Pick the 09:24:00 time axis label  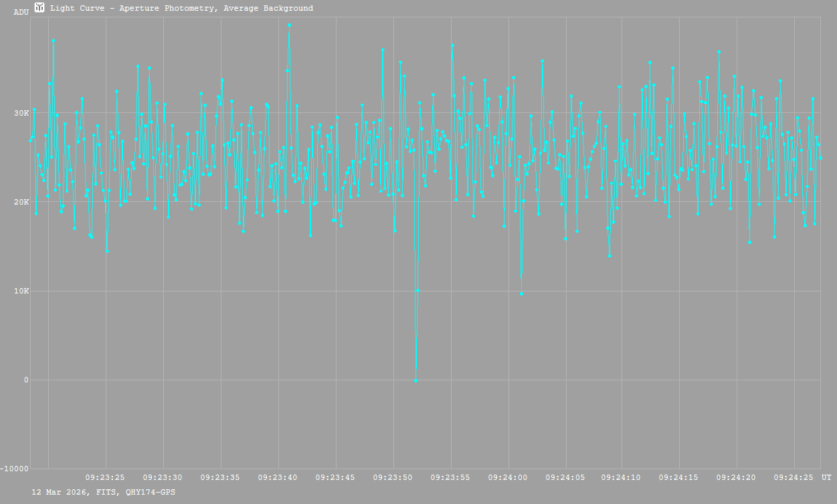(x=508, y=478)
